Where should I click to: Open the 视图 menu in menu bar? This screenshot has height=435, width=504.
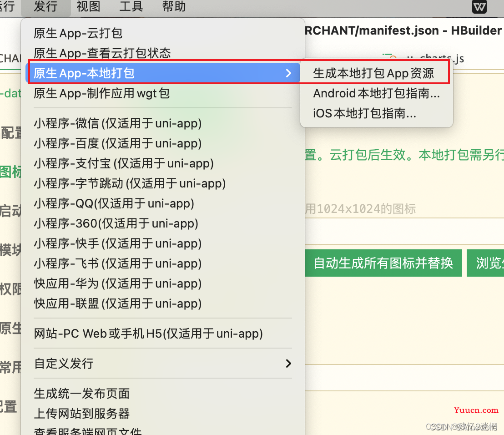tap(88, 6)
